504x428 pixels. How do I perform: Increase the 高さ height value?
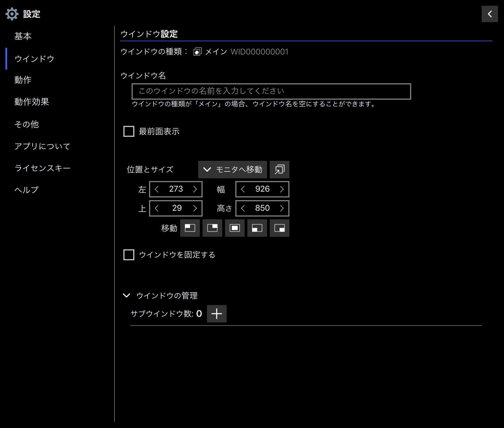[282, 208]
